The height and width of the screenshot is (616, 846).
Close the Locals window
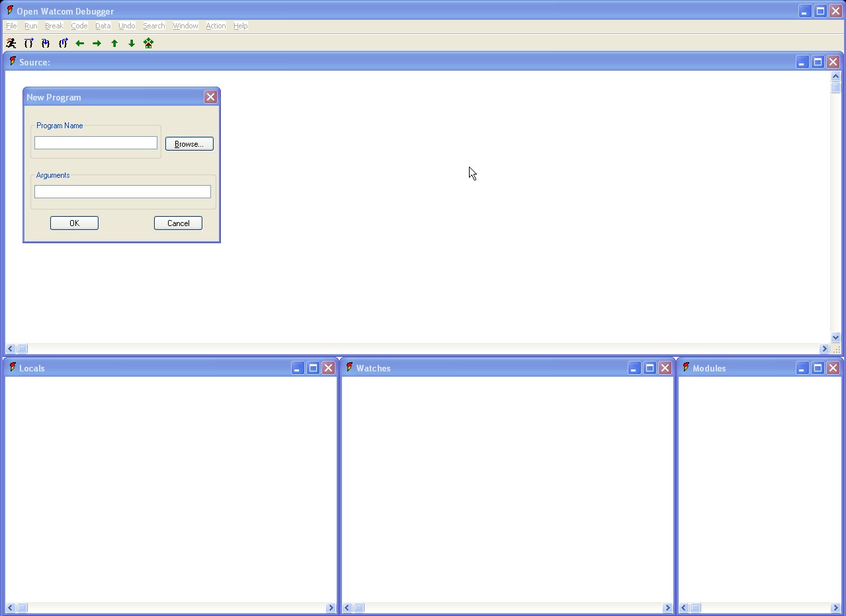pos(328,367)
